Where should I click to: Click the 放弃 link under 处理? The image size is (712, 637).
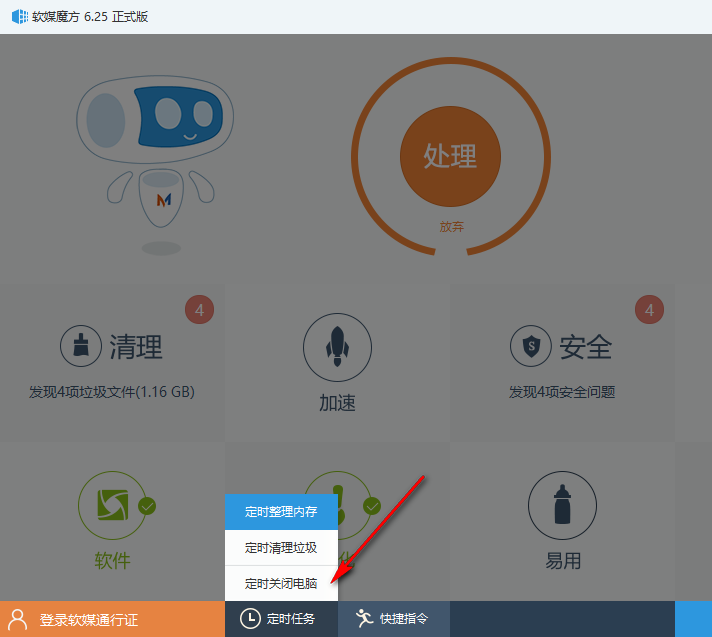click(451, 226)
